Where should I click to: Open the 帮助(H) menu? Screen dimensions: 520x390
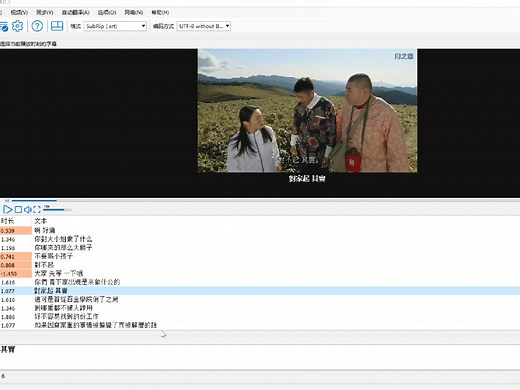coord(160,12)
